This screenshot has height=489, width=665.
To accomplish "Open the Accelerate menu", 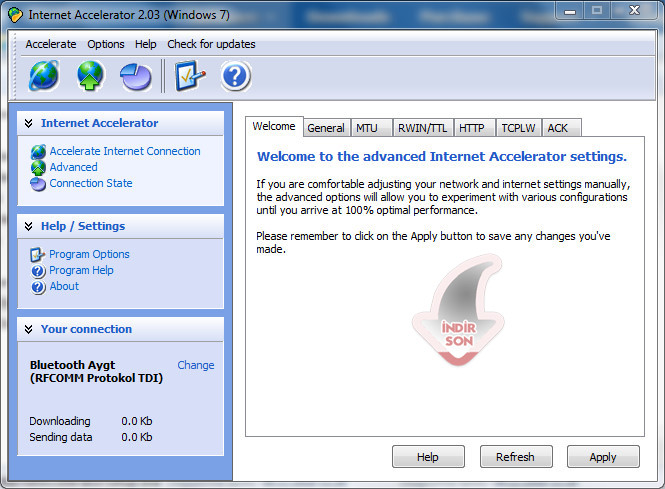I will tap(51, 44).
